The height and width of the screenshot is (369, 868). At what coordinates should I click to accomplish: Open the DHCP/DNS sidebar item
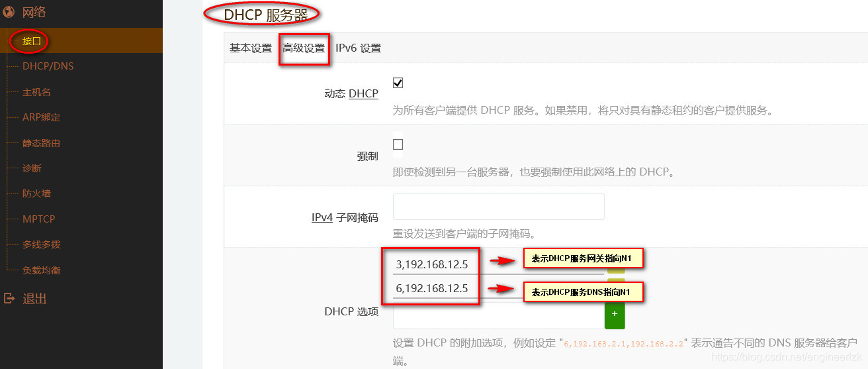coord(48,66)
